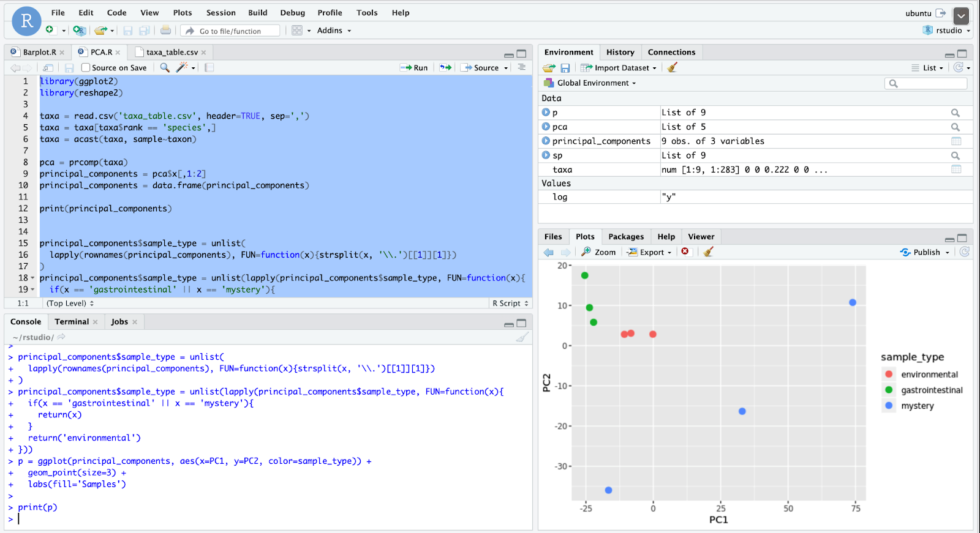
Task: Click the Publish button
Action: click(x=920, y=252)
